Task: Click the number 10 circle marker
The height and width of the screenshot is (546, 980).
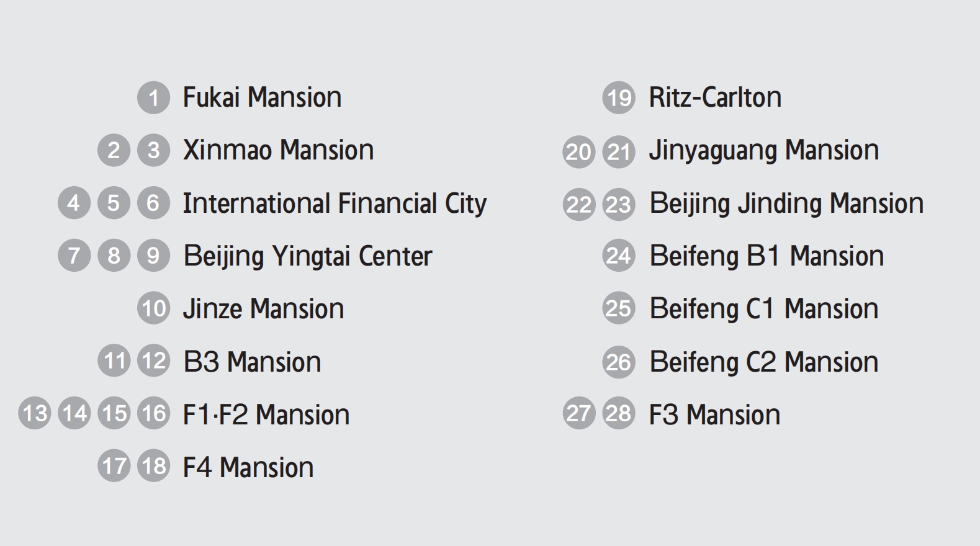Action: pos(153,308)
